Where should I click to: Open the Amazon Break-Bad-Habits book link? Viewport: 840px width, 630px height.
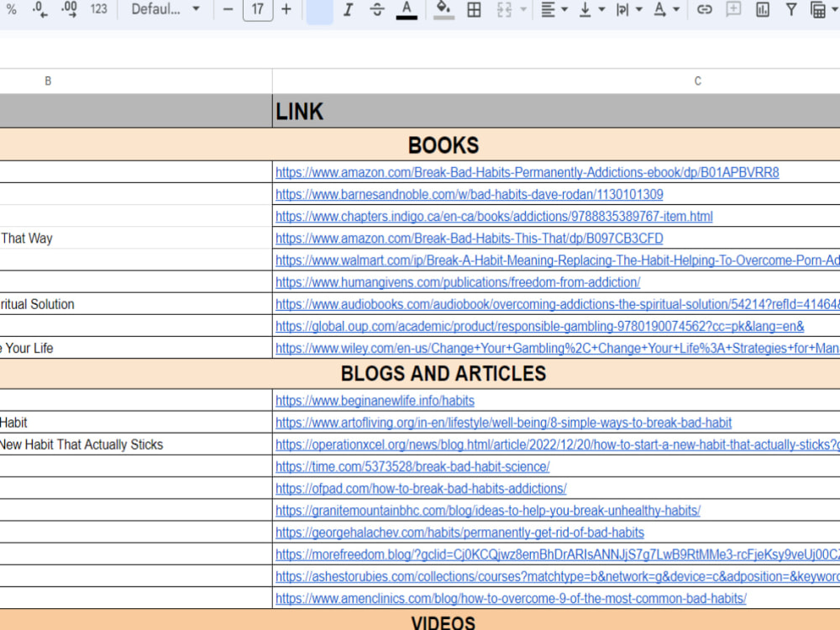[x=527, y=172]
